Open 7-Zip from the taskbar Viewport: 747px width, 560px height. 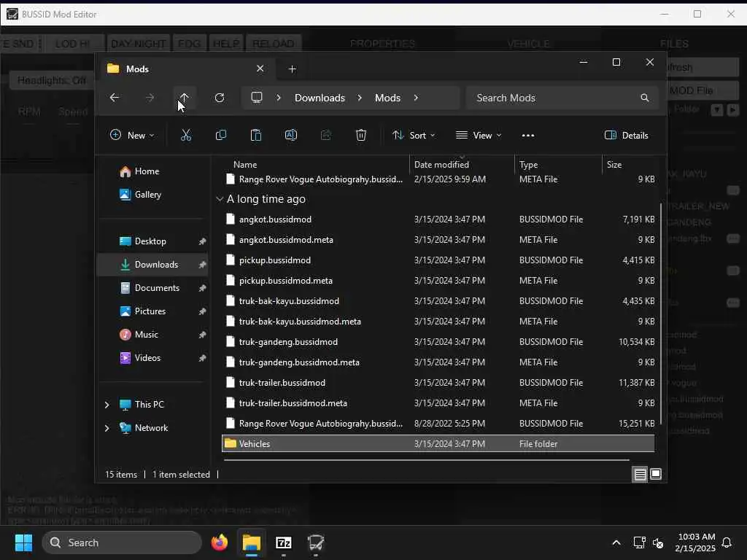(284, 542)
